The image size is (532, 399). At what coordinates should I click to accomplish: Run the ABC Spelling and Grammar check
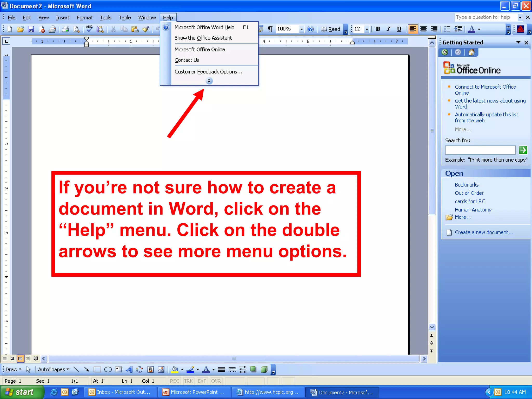89,29
